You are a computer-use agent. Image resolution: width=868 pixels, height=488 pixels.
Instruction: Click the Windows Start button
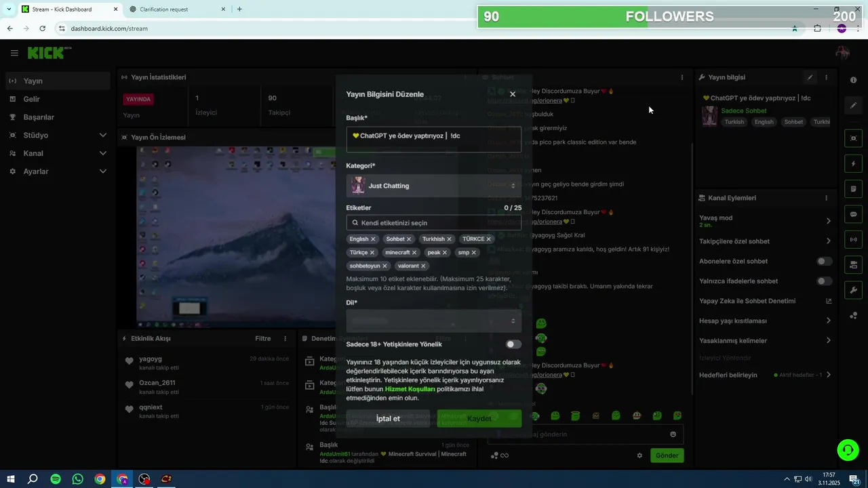10,479
